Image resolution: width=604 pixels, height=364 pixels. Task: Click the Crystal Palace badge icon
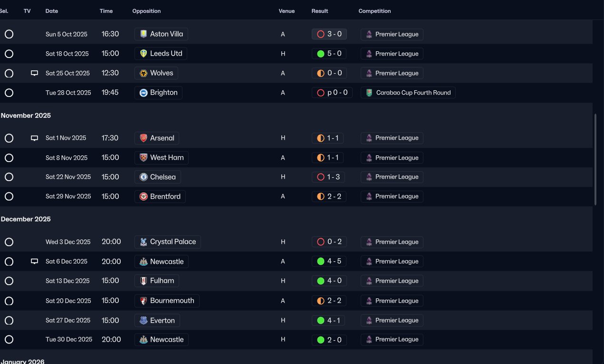[x=144, y=242]
